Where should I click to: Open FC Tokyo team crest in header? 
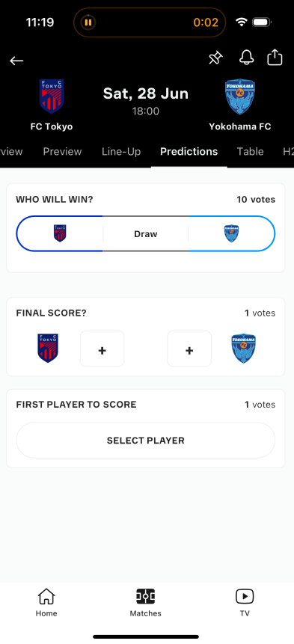click(52, 96)
